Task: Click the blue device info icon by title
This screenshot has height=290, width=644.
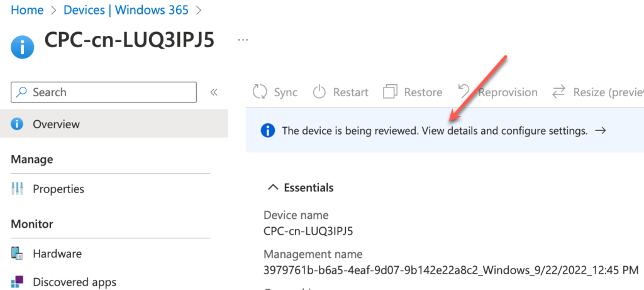Action: point(22,47)
